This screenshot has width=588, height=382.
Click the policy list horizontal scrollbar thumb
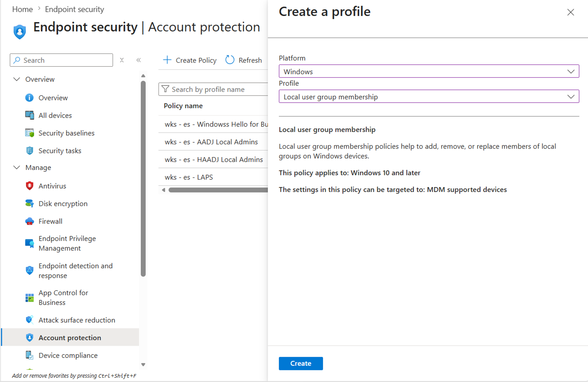click(x=218, y=190)
